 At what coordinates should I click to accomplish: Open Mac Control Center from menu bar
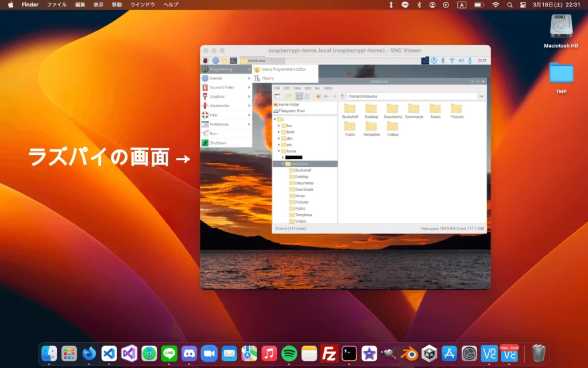523,5
